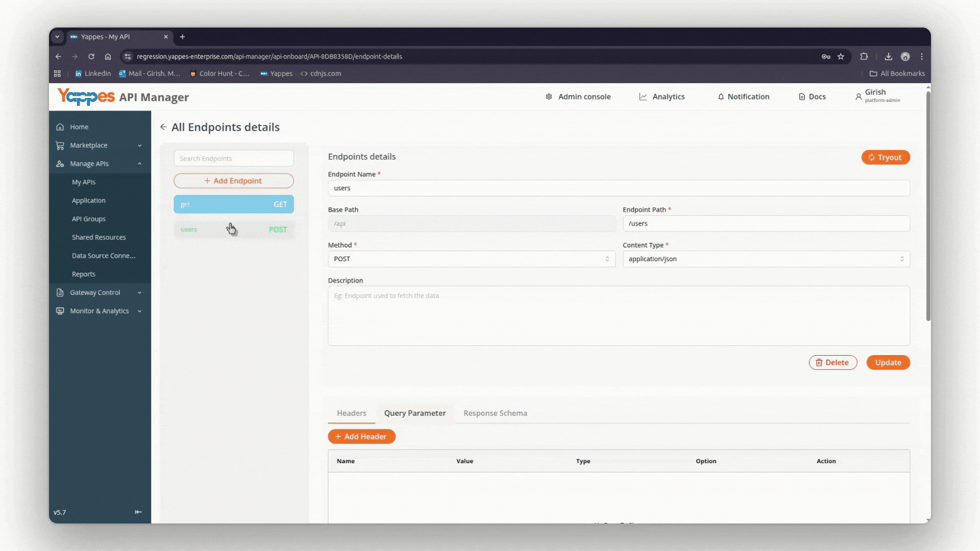
Task: Open Mail - Girish bookmark
Action: pyautogui.click(x=150, y=73)
